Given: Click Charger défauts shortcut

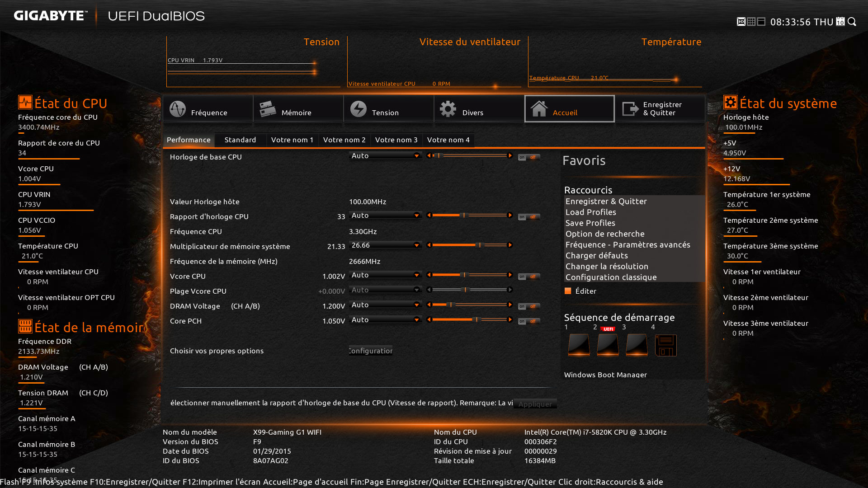Looking at the screenshot, I should (x=596, y=255).
